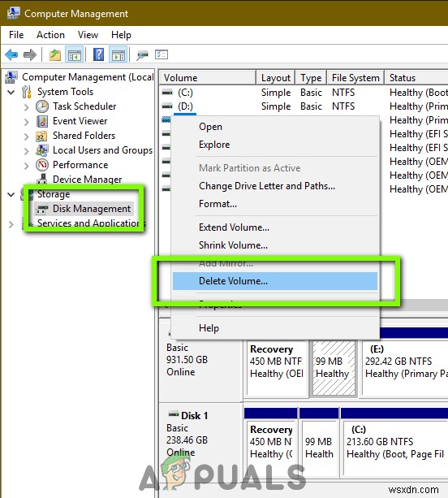Screen dimensions: 448x498
Task: Sort by the Layout column header
Action: (276, 78)
